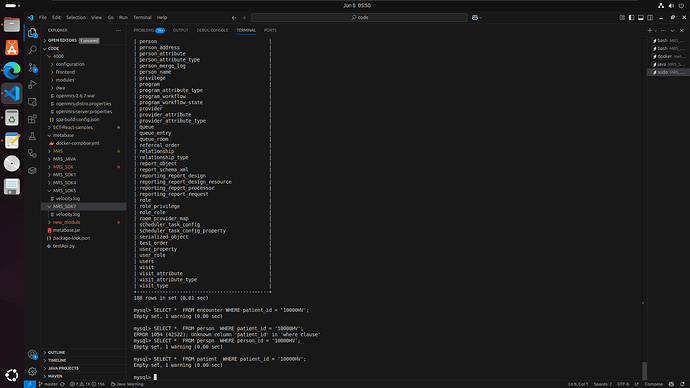Expand the Outline section
The height and width of the screenshot is (388, 690).
(56, 352)
